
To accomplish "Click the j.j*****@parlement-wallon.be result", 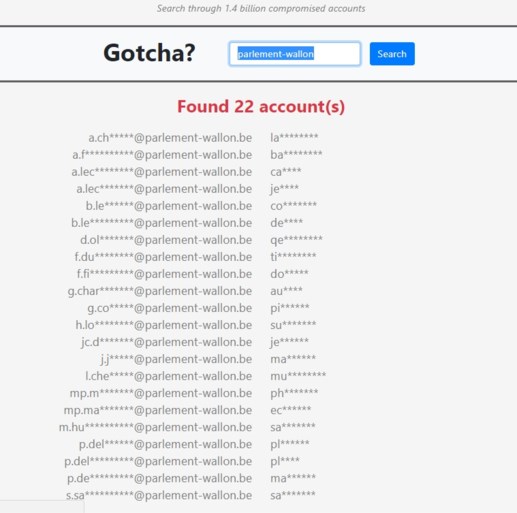I will pyautogui.click(x=176, y=359).
